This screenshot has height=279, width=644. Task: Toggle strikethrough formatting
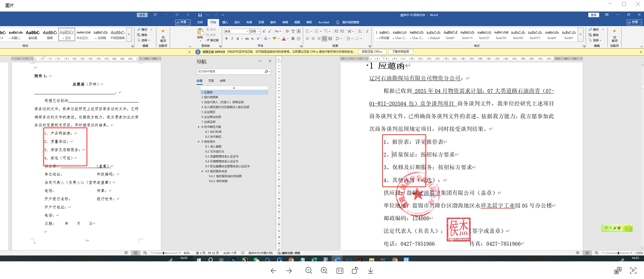coord(247,38)
